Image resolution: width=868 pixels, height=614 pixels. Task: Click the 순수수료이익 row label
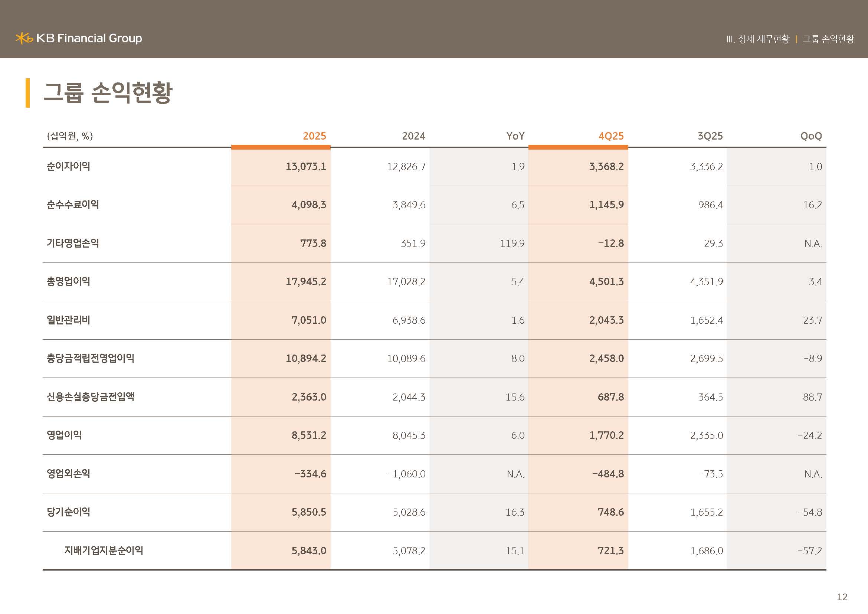tap(73, 205)
